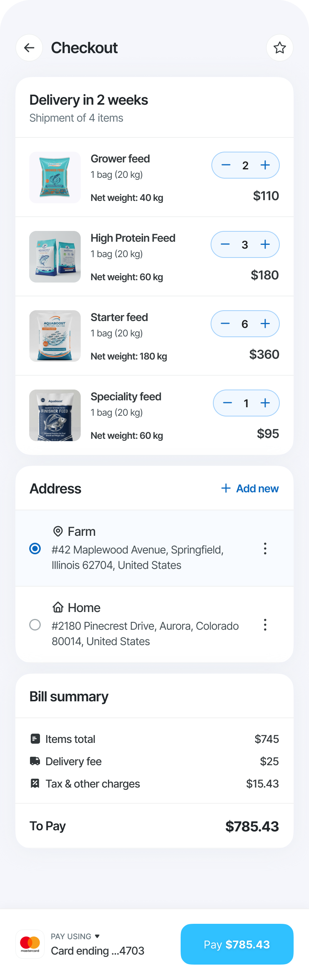Screen dimensions: 309x980
Task: Select the Home address radio button
Action: [35, 625]
